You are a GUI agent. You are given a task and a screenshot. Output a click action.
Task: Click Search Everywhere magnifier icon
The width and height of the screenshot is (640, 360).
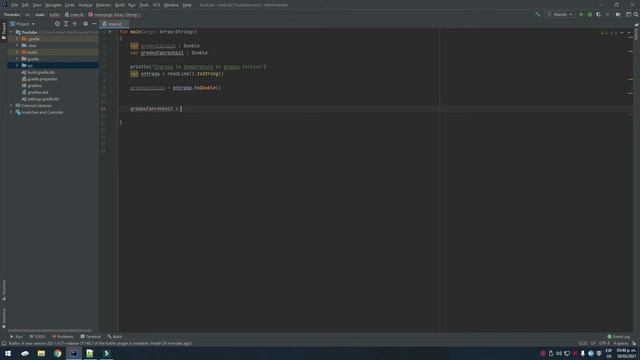pos(636,14)
